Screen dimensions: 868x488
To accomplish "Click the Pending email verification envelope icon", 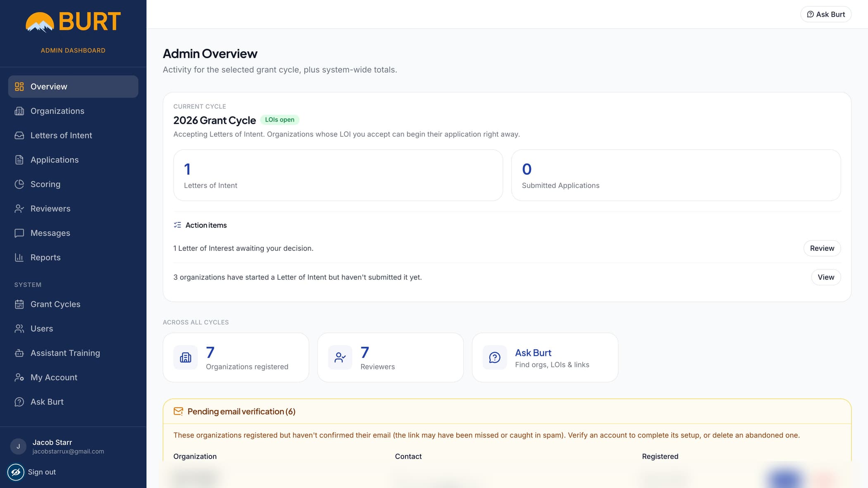I will pos(178,411).
